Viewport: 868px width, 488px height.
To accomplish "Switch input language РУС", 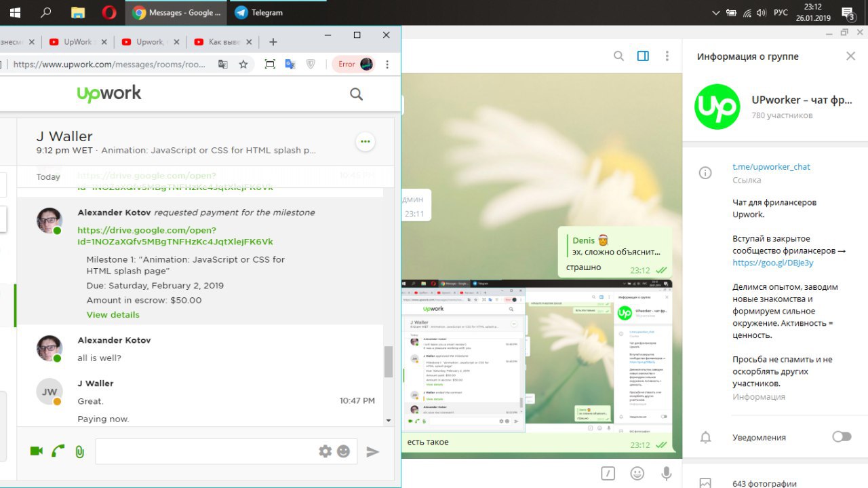I will point(781,12).
